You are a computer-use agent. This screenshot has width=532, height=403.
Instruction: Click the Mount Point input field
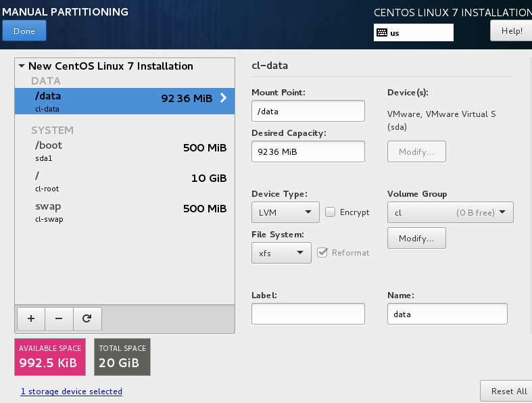pos(308,111)
